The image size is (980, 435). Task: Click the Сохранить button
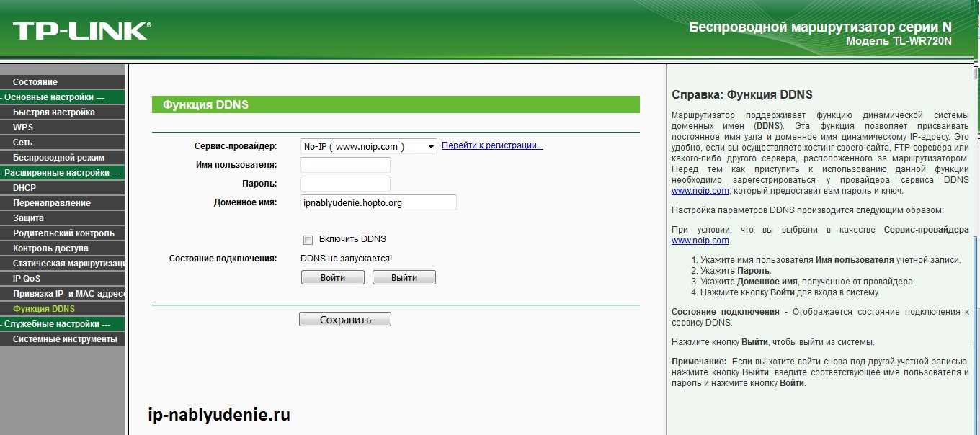pyautogui.click(x=345, y=319)
